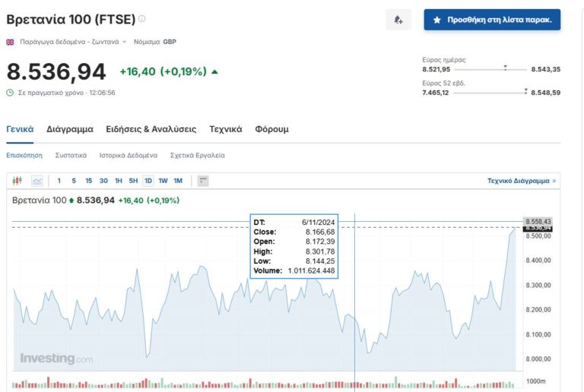Open the chart news table icon
584x392 pixels.
click(202, 181)
